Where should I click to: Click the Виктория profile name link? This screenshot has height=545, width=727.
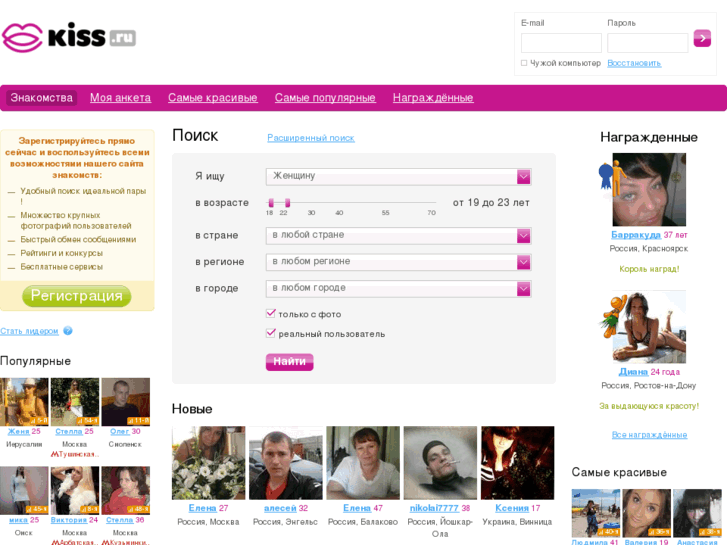coord(69,520)
